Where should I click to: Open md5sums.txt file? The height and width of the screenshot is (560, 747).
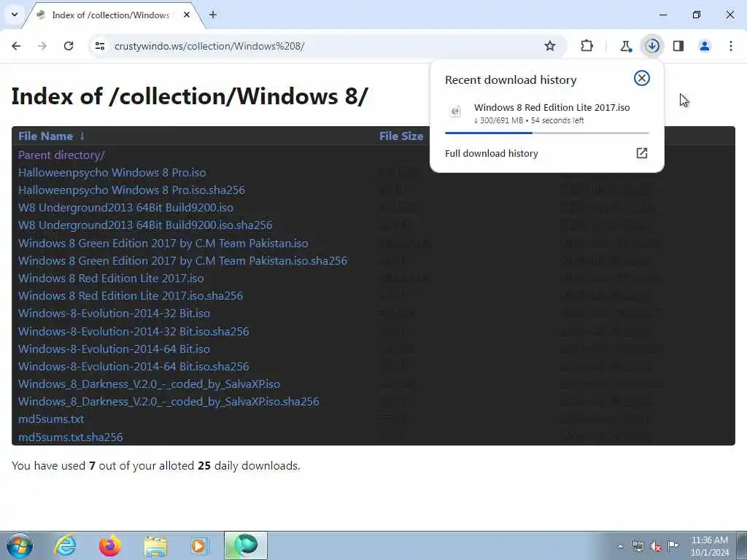(x=51, y=419)
